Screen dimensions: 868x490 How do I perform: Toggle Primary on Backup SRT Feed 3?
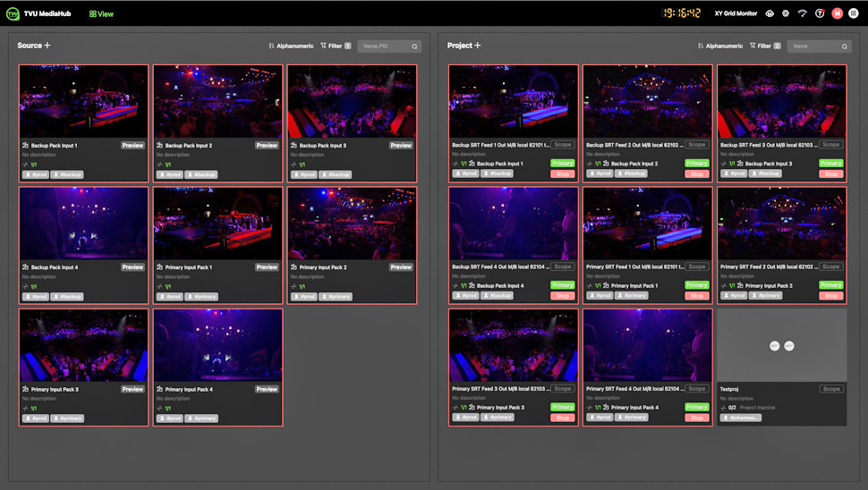coord(831,163)
